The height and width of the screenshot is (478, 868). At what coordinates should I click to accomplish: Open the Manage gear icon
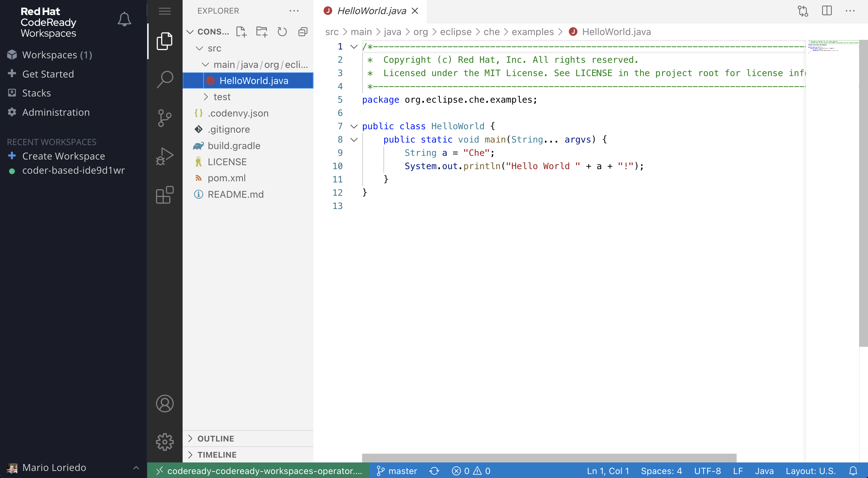[x=165, y=442]
